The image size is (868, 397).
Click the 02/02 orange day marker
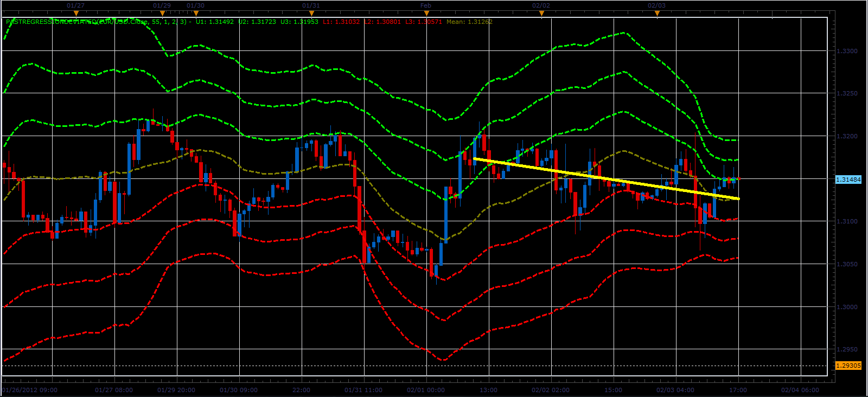click(x=541, y=13)
